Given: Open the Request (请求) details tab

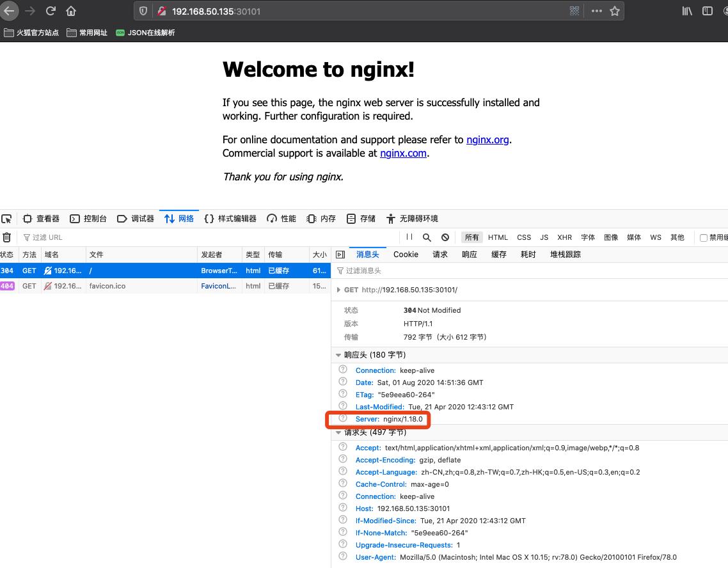Looking at the screenshot, I should 440,255.
